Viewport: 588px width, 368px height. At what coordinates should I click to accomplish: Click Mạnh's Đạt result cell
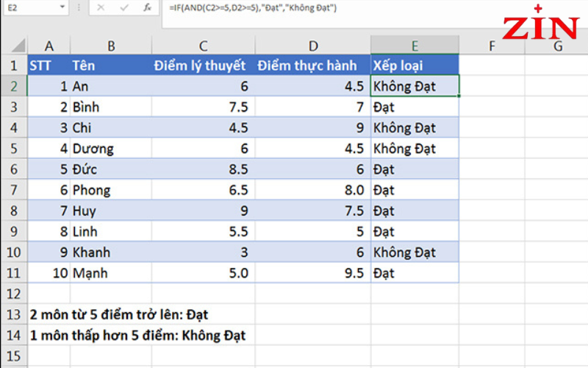pyautogui.click(x=415, y=272)
